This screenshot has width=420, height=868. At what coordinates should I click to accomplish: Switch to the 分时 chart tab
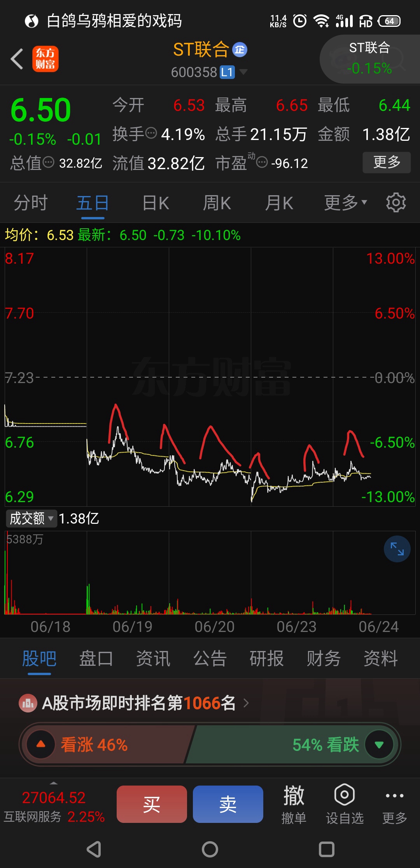[31, 203]
